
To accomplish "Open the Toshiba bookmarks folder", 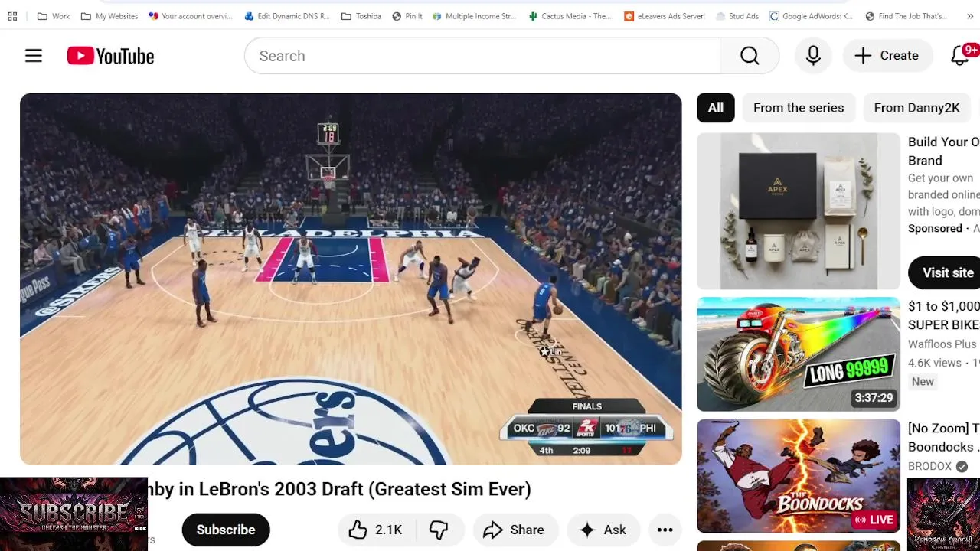I will point(361,16).
